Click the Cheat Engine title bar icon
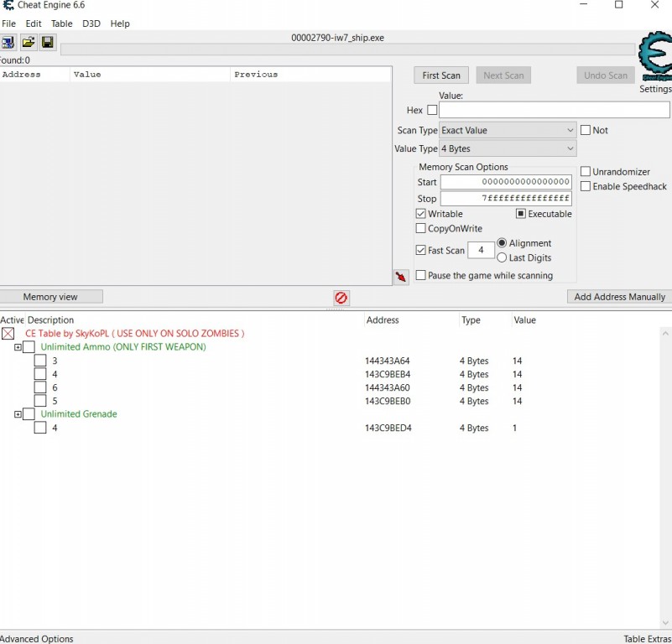 [8, 6]
